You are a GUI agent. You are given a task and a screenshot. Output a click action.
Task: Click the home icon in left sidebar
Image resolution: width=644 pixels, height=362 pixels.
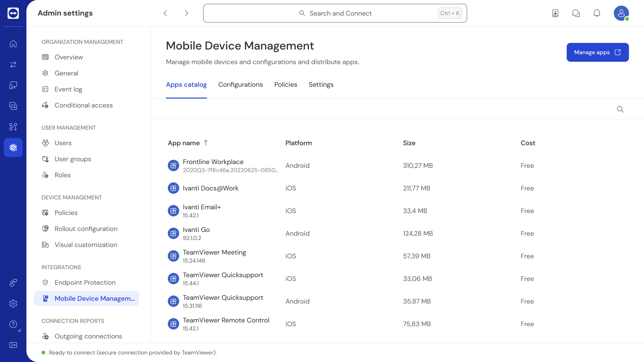click(x=13, y=44)
